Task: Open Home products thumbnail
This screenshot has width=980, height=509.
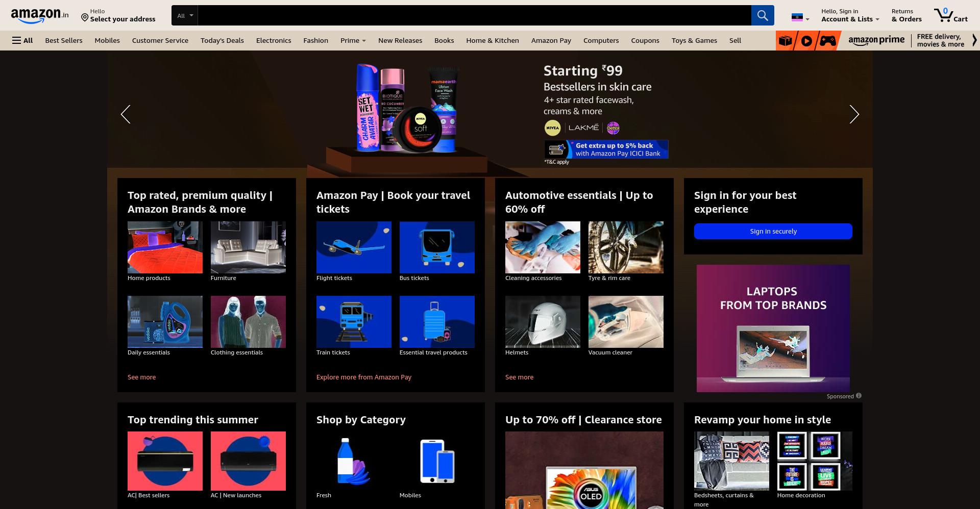Action: coord(165,247)
